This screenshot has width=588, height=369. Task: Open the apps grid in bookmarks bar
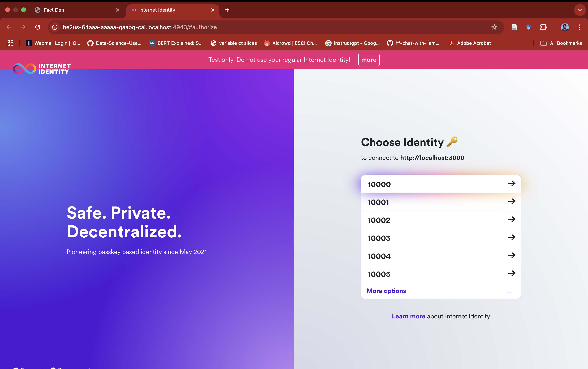click(x=10, y=43)
